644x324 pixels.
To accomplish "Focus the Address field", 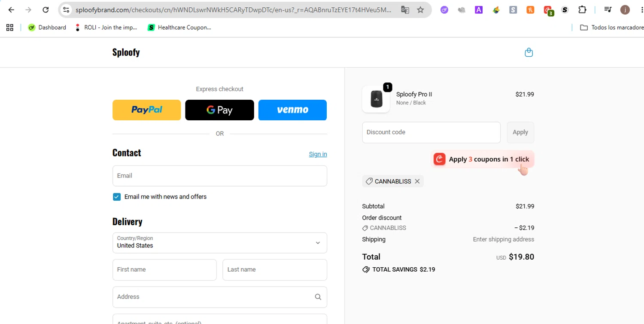I will click(220, 297).
